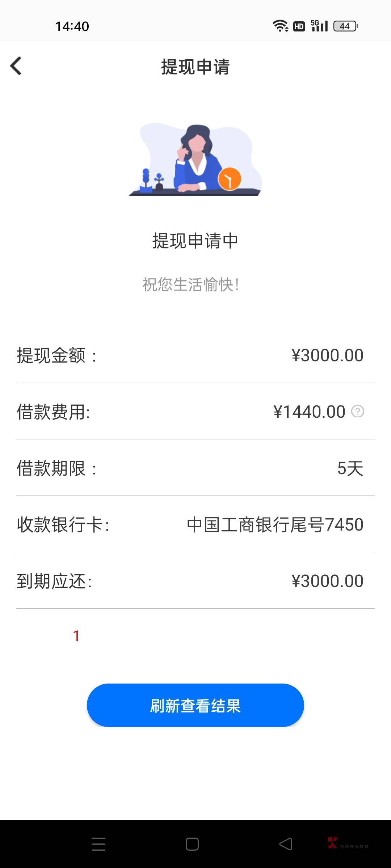Tap the orange clock icon in illustration

230,179
